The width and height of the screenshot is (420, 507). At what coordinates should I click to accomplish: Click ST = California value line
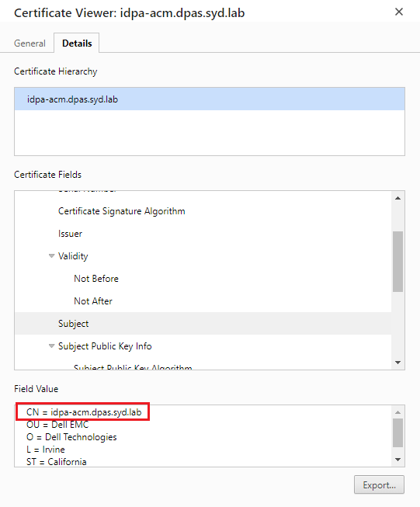57,461
